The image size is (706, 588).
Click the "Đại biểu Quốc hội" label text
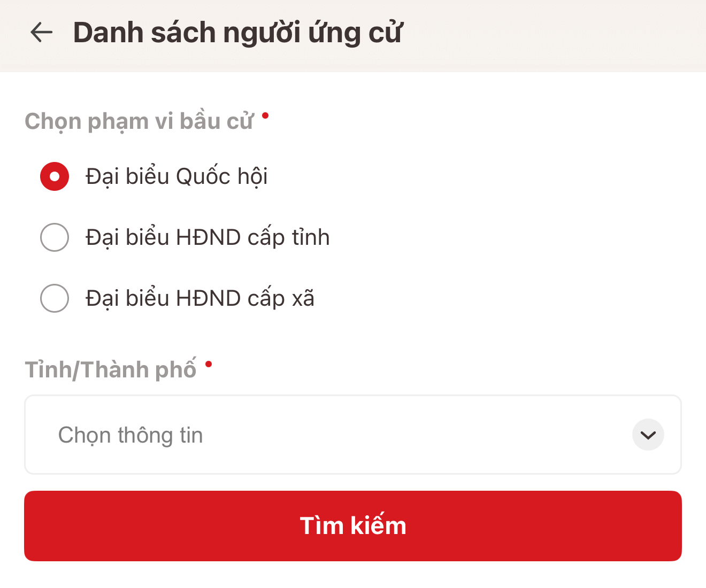click(176, 176)
